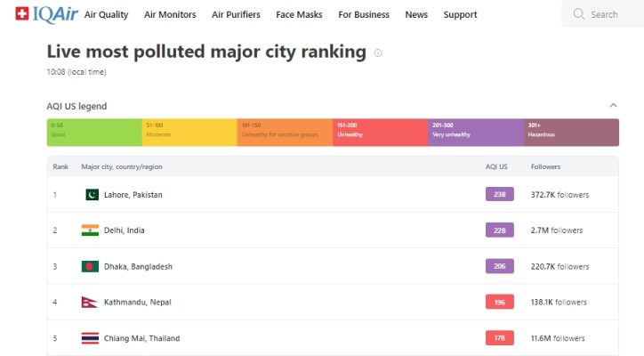
Task: Open Kathmandu, Nepal city link
Action: point(138,302)
